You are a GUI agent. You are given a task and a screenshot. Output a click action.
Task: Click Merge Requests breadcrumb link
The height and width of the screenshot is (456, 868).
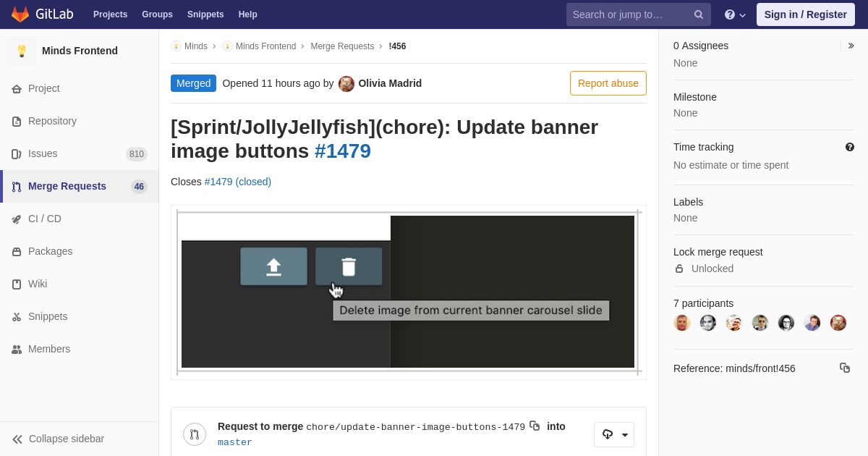pos(342,46)
